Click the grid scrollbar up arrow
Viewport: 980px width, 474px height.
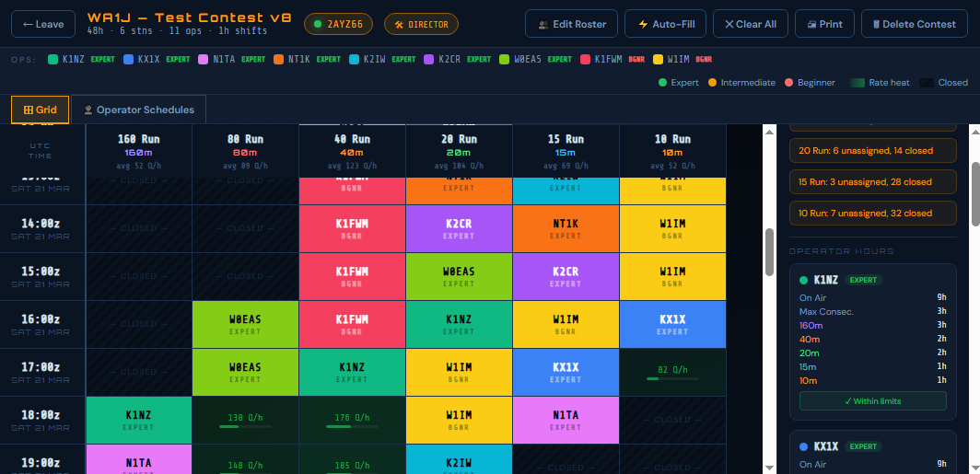(x=770, y=131)
